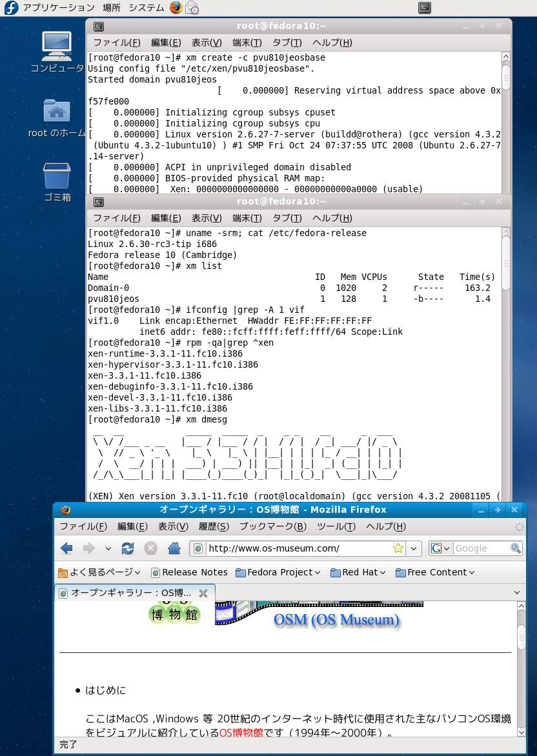Open Release Notes bookmark
537x756 pixels.
click(189, 572)
